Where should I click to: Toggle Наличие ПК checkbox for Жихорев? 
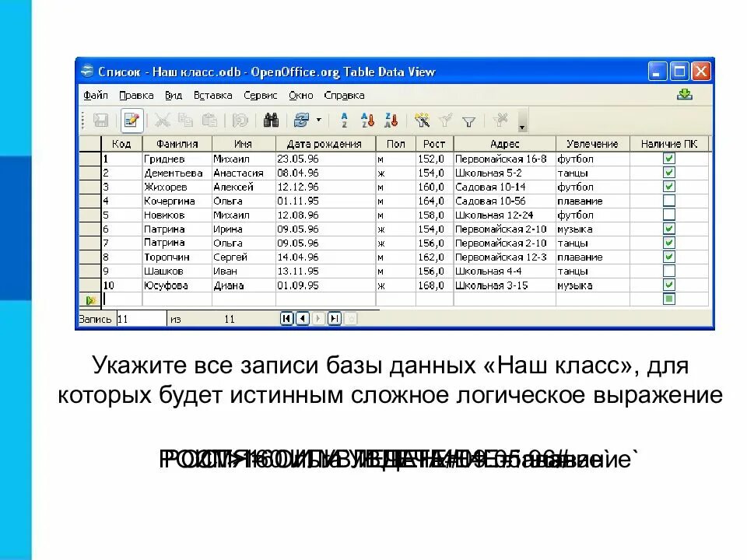click(x=669, y=186)
